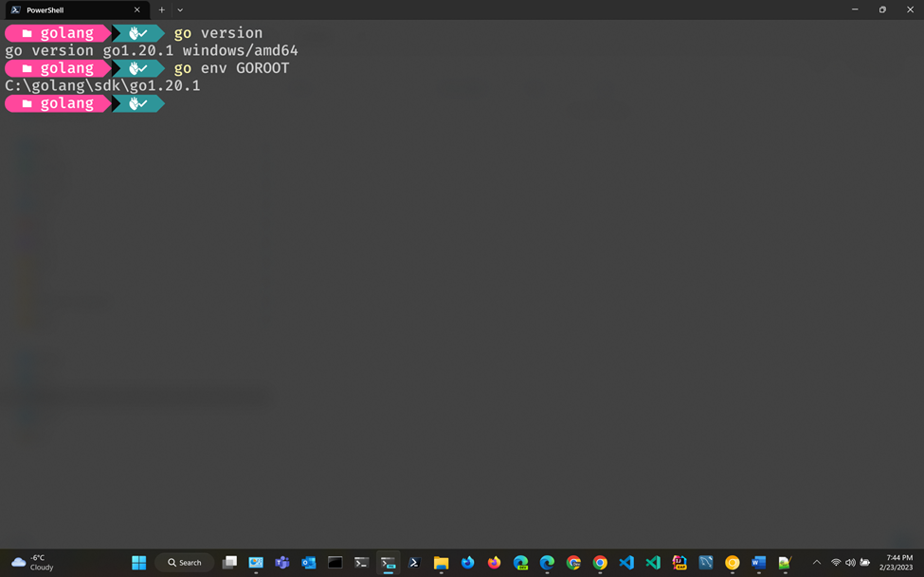The width and height of the screenshot is (924, 577).
Task: Launch the orange Firefox browser icon
Action: (x=494, y=562)
